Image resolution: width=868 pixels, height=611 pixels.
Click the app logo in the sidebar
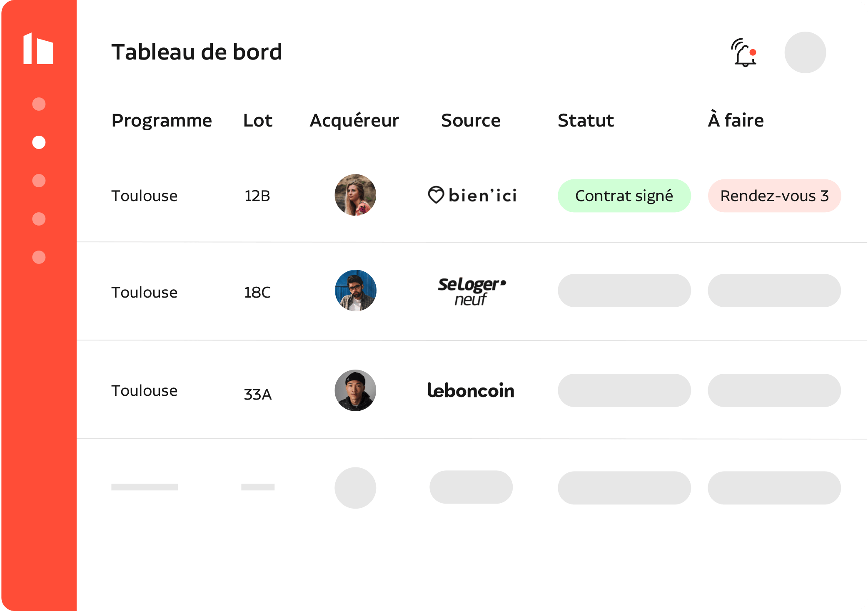click(x=38, y=49)
